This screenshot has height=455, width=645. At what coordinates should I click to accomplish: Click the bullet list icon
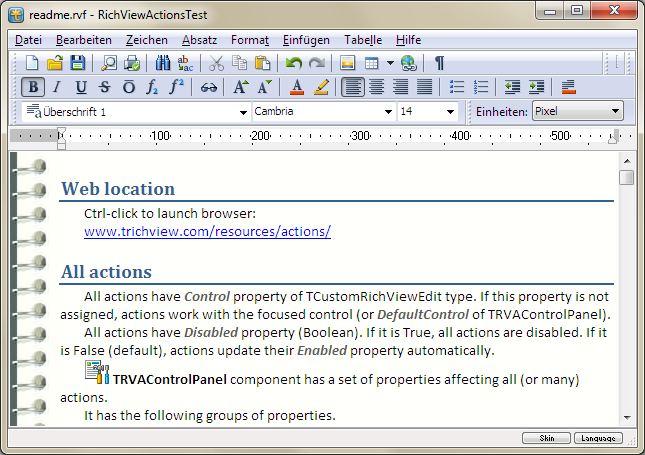[x=457, y=87]
